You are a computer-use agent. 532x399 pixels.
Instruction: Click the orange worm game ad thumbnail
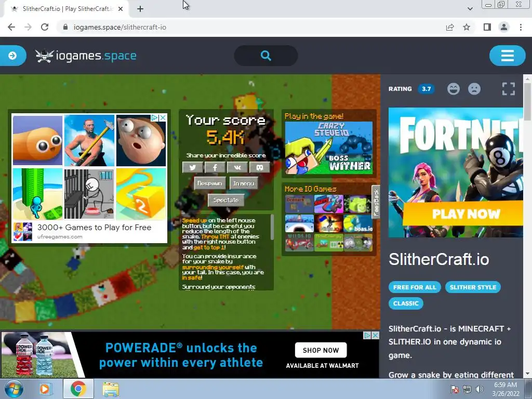tap(37, 140)
